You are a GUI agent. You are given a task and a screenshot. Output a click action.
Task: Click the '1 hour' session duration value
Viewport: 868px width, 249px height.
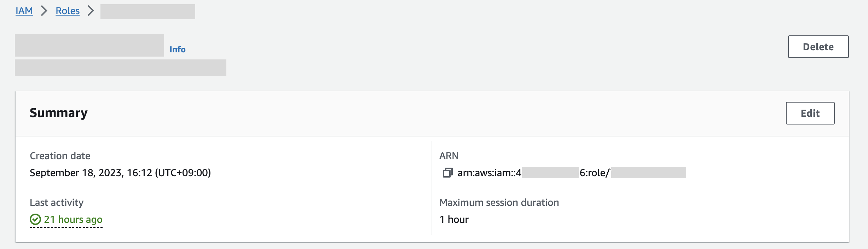(x=454, y=219)
